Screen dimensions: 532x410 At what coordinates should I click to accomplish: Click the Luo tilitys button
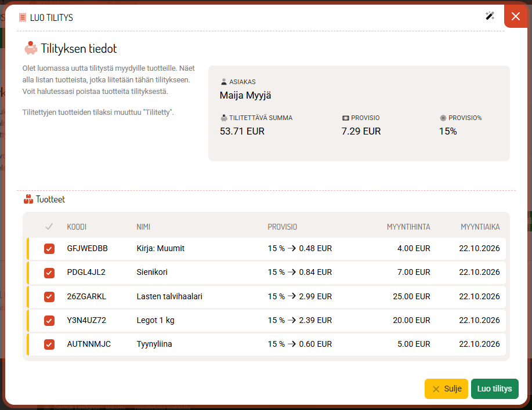(495, 389)
